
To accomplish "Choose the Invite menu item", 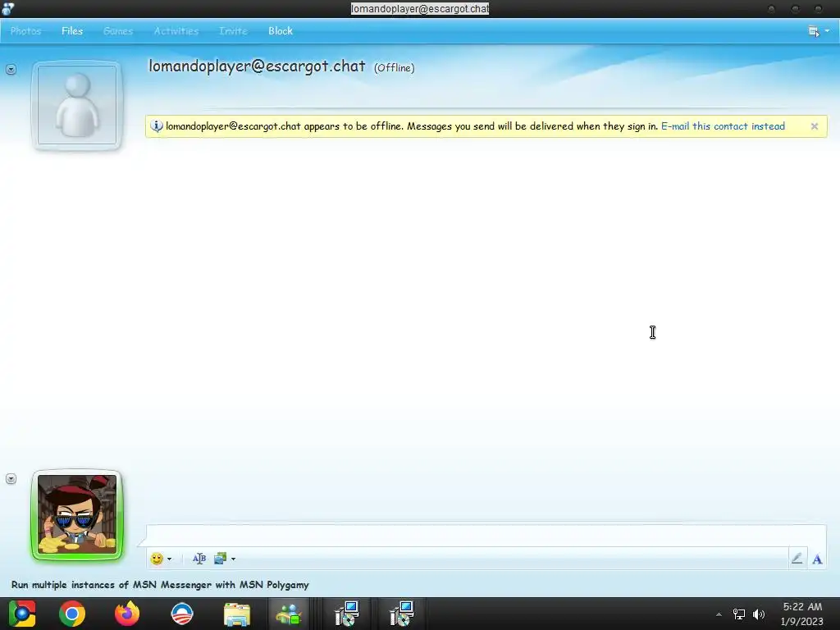I will tap(233, 31).
